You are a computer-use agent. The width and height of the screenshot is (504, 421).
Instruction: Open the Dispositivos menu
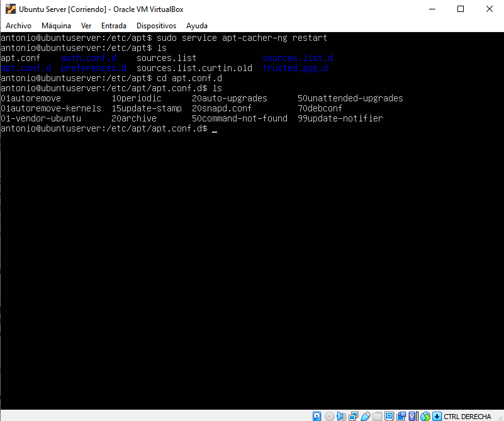(156, 25)
